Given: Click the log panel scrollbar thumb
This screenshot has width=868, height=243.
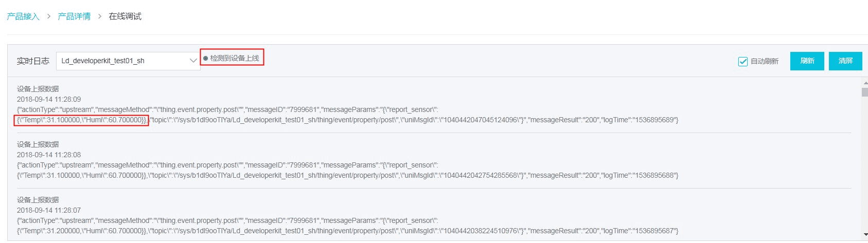Looking at the screenshot, I should (x=865, y=92).
